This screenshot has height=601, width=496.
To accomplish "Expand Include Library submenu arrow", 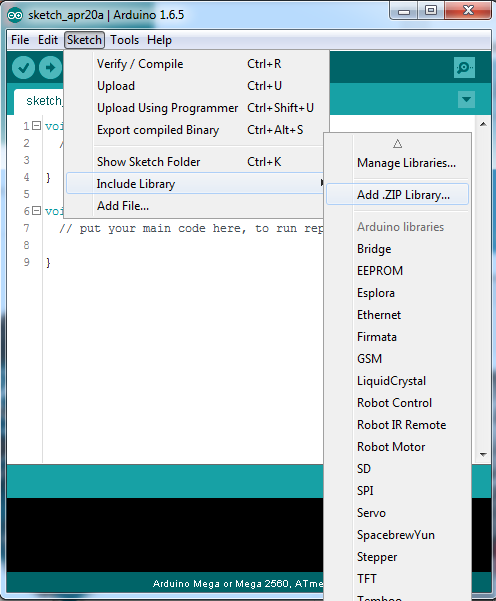I will 322,183.
